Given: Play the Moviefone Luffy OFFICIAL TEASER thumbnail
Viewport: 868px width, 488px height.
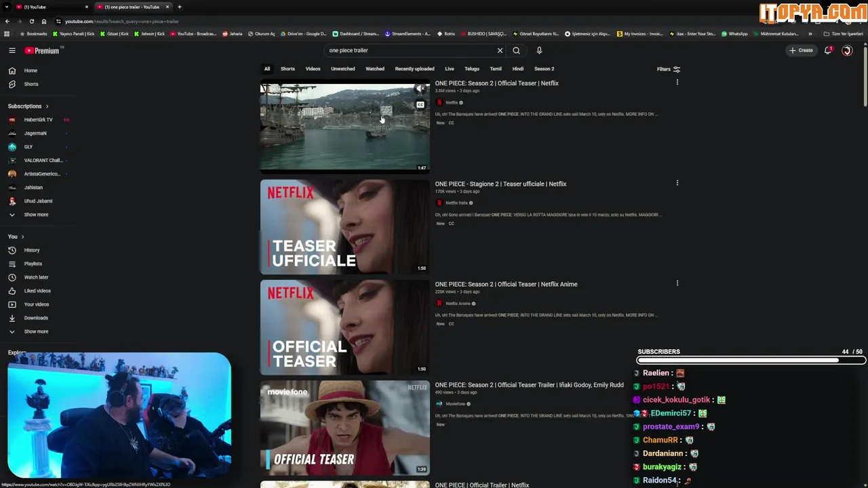Looking at the screenshot, I should (344, 427).
